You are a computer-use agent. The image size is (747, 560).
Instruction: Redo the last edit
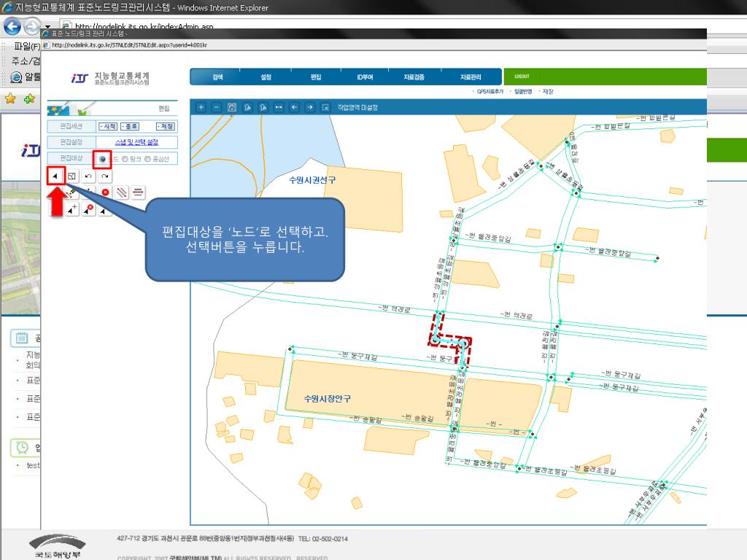tap(105, 176)
